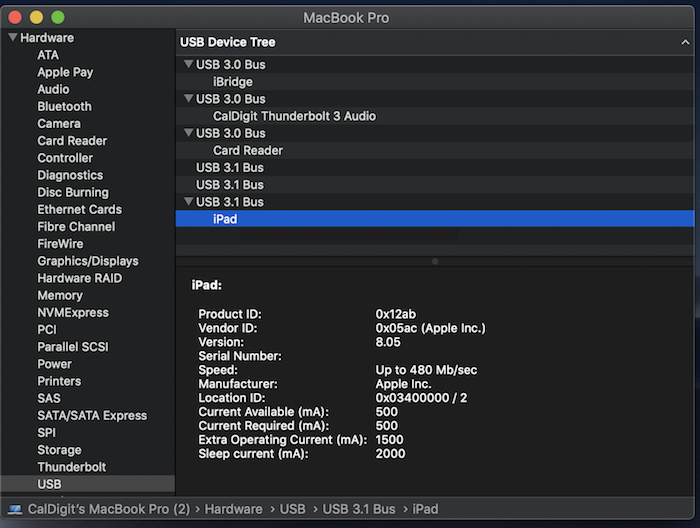The width and height of the screenshot is (700, 528).
Task: Select CalDigit Thunderbolt 3 Audio device
Action: pos(294,116)
